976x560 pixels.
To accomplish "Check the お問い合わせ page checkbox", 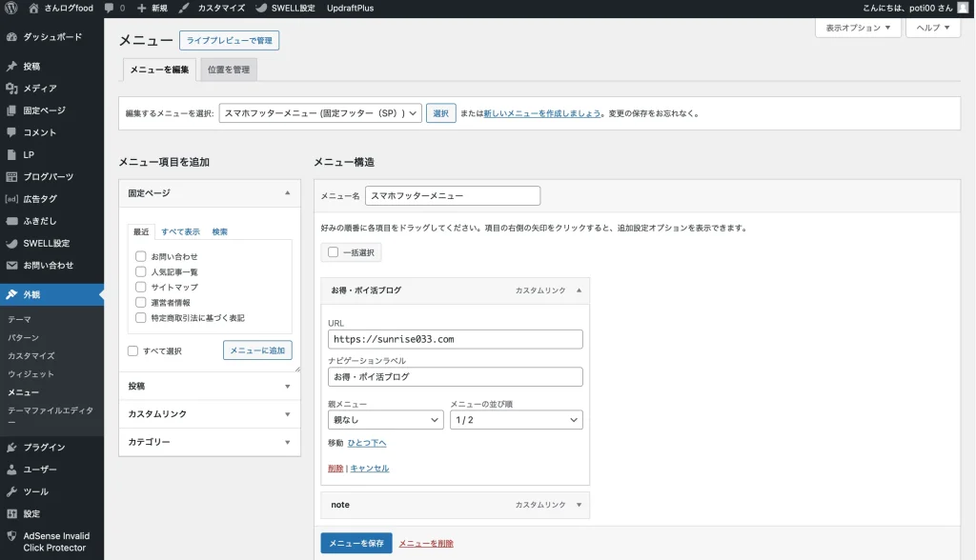I will click(x=141, y=256).
